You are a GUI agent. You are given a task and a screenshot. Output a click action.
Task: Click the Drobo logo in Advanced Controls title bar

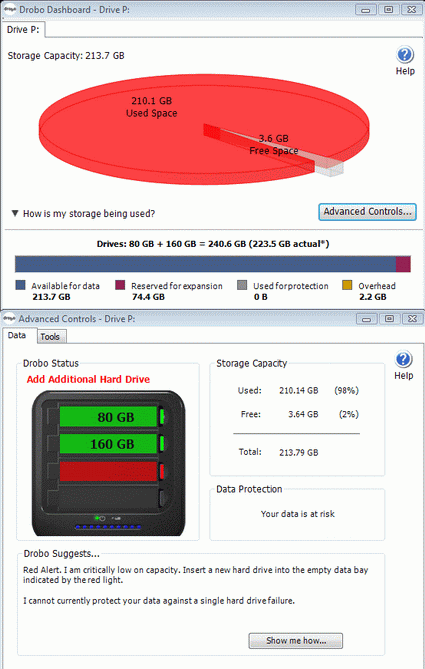point(9,319)
